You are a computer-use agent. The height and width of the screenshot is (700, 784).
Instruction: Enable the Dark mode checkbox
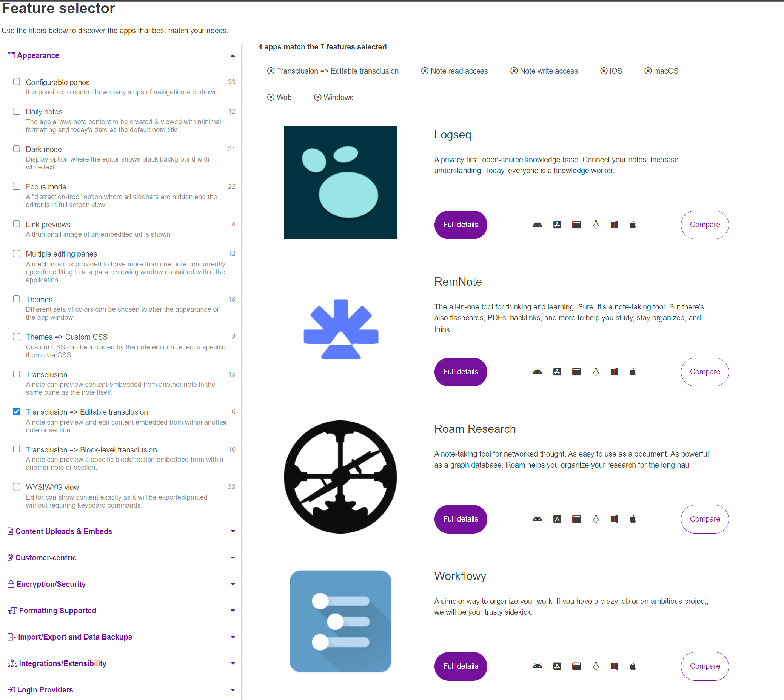point(17,149)
